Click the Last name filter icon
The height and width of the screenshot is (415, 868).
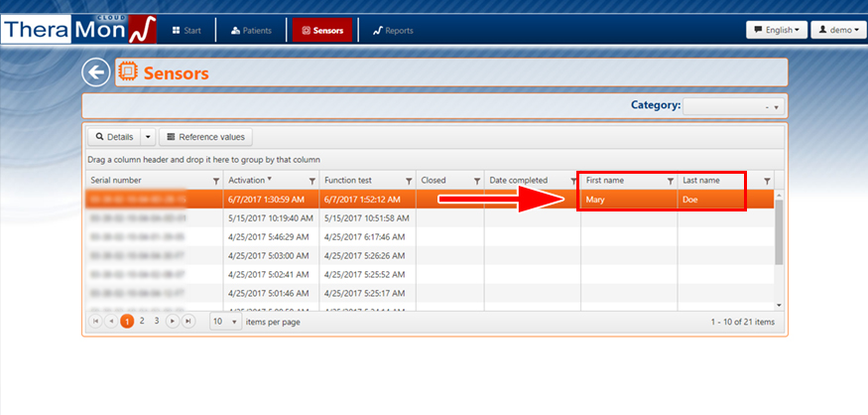click(x=767, y=181)
